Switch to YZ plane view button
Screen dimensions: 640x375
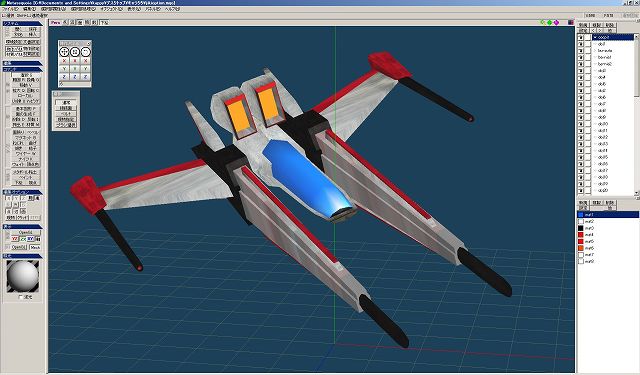[x=15, y=238]
